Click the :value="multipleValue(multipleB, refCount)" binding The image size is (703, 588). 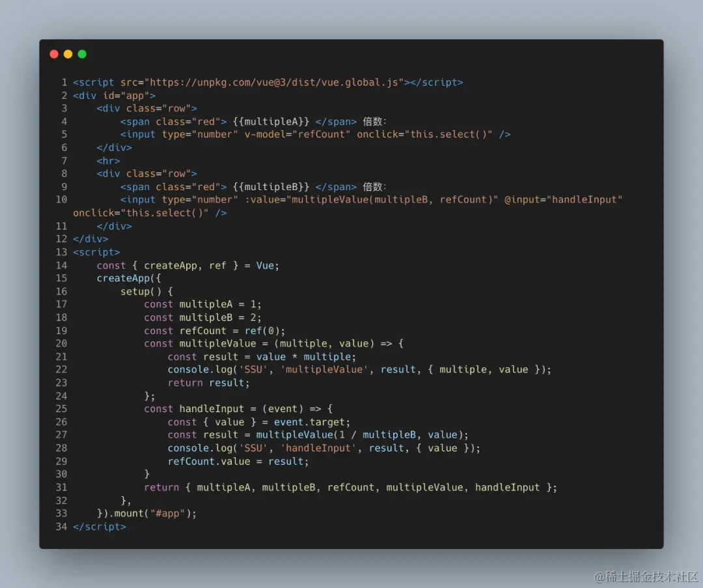(371, 200)
